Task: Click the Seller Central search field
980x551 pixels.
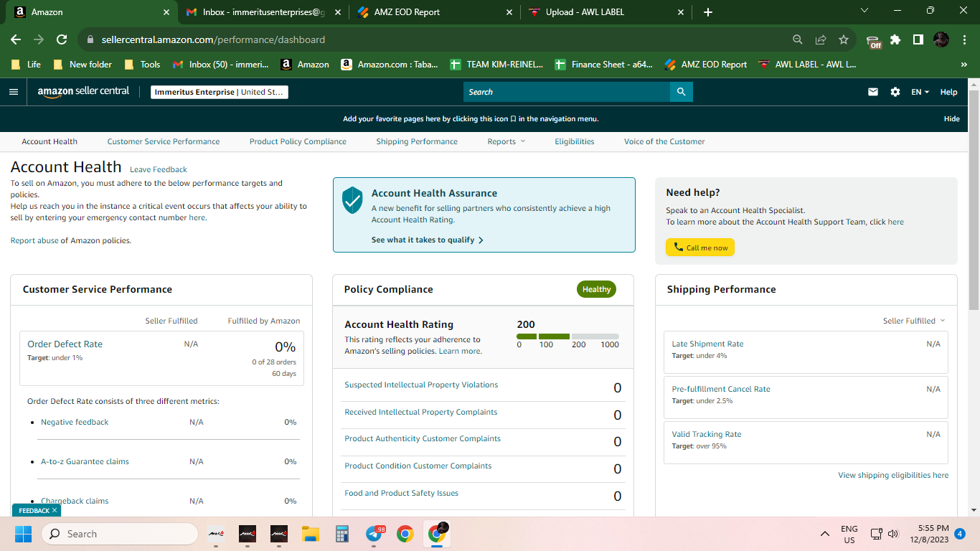Action: pos(567,92)
